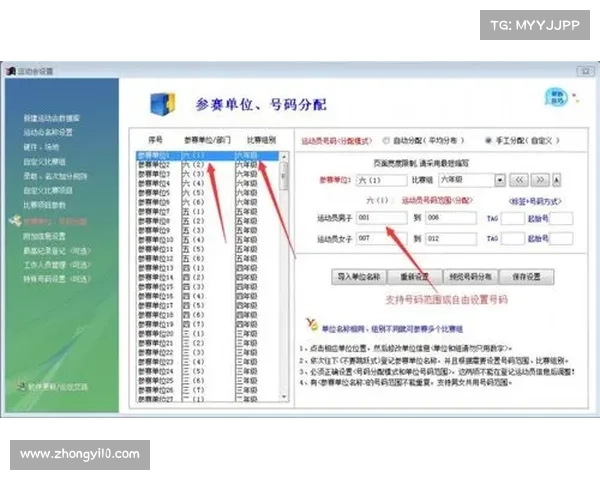Image resolution: width=600 pixels, height=480 pixels.
Task: Select list row 参赛单位1 六(1)
Action: pos(208,155)
